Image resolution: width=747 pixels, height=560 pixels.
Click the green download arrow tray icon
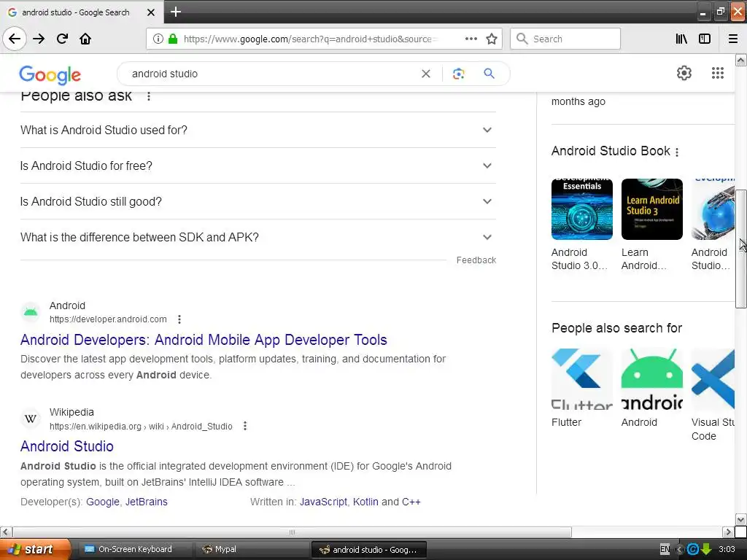coord(706,550)
